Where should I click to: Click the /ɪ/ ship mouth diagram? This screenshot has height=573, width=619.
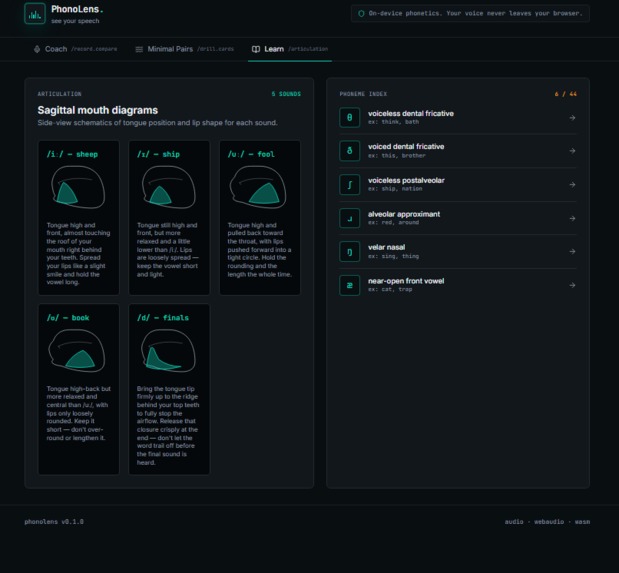click(x=169, y=187)
